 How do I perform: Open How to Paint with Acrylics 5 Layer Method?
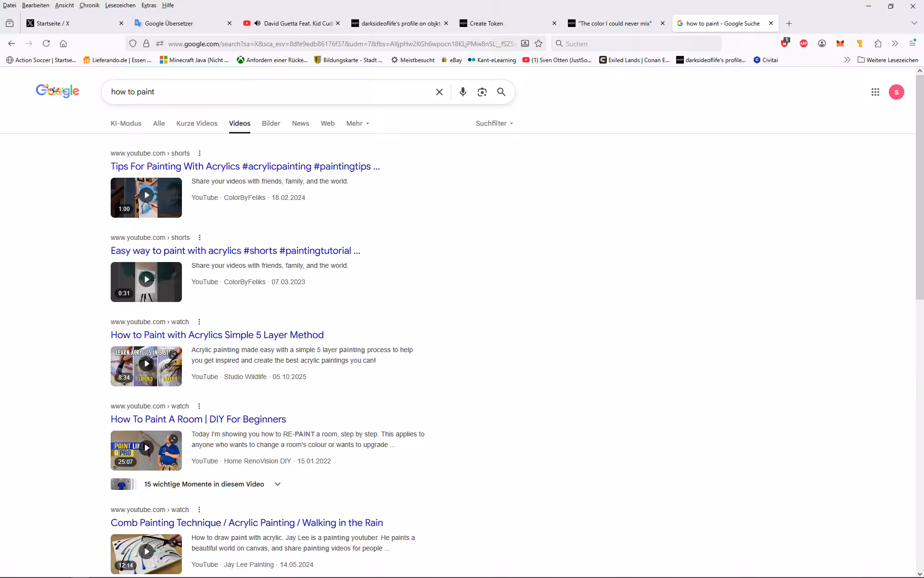pos(217,335)
